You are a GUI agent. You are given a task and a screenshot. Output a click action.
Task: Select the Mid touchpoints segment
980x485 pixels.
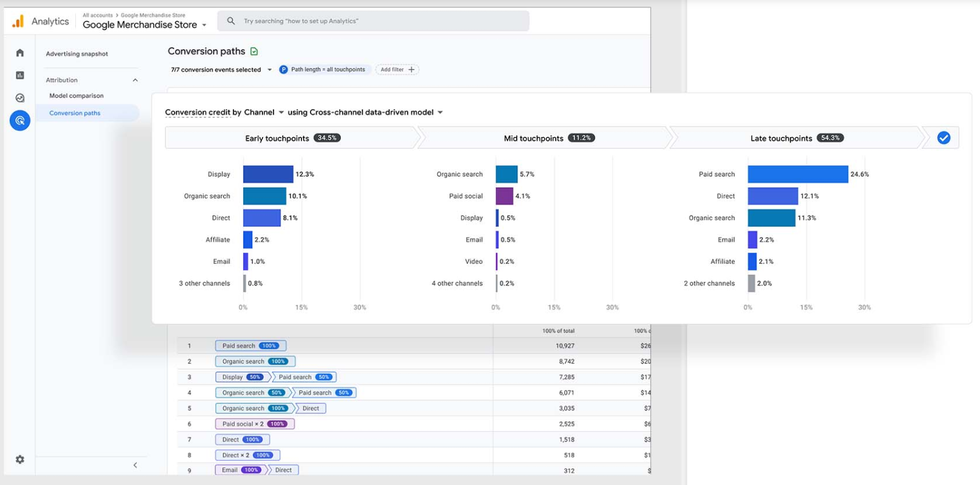[x=545, y=138]
